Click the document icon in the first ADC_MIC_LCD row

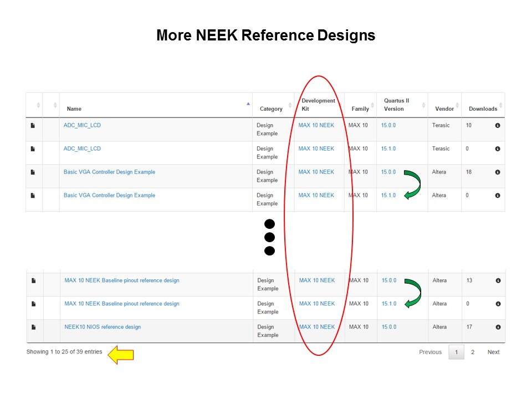33,126
